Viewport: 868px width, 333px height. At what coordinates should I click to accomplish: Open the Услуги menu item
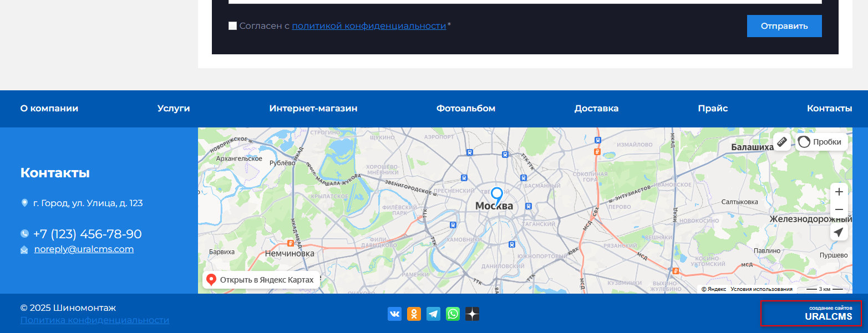click(174, 109)
